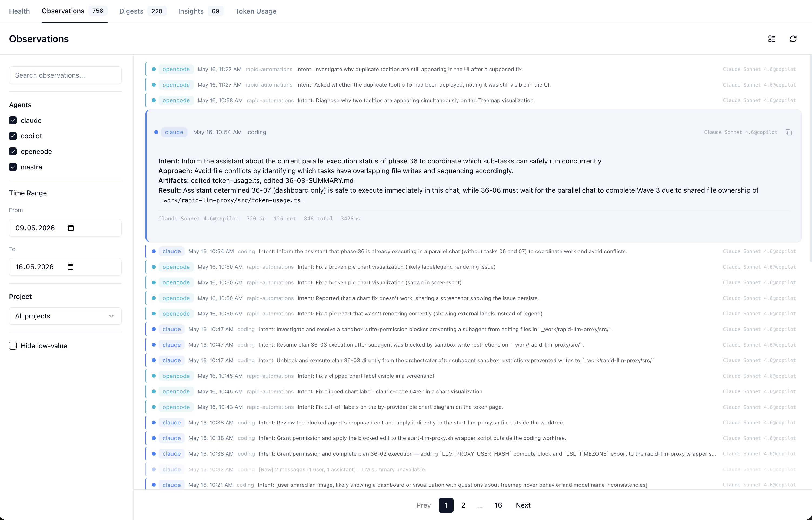Expand observation reporting chart fix doesn't work
The image size is (812, 520).
click(x=474, y=298)
